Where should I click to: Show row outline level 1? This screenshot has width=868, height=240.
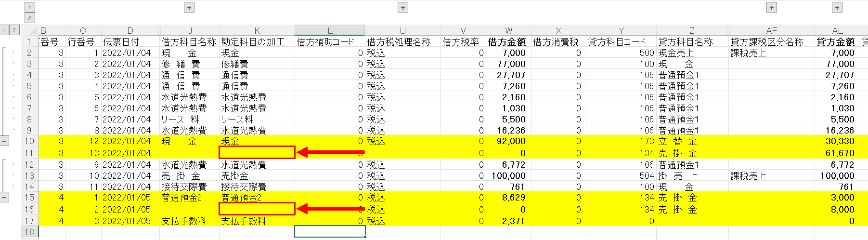pyautogui.click(x=4, y=30)
